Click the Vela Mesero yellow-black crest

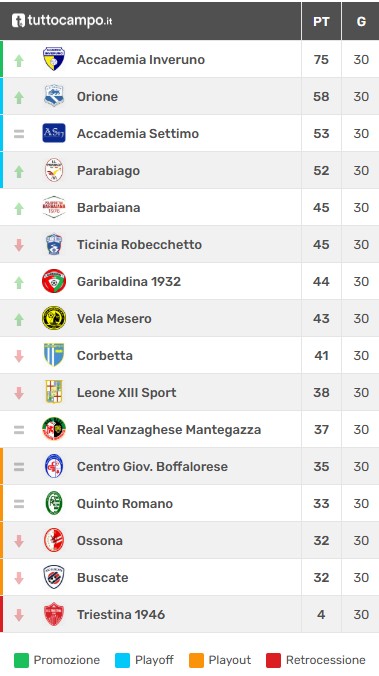click(x=54, y=318)
